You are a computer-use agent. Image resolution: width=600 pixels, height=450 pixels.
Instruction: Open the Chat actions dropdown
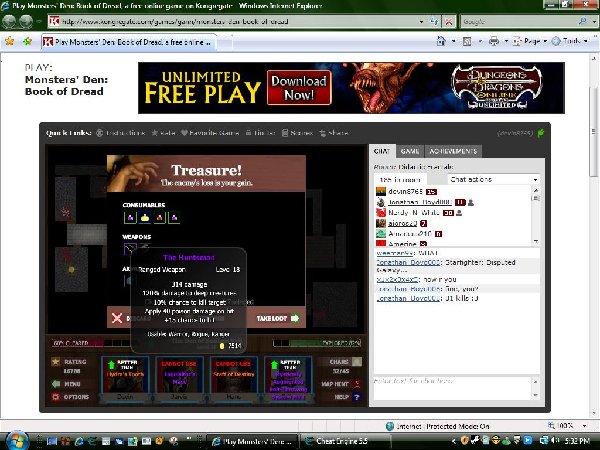(494, 179)
